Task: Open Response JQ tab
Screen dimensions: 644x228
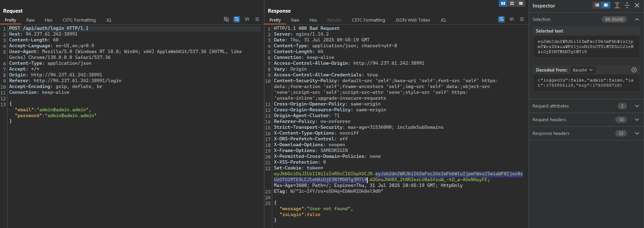Action: [x=443, y=20]
